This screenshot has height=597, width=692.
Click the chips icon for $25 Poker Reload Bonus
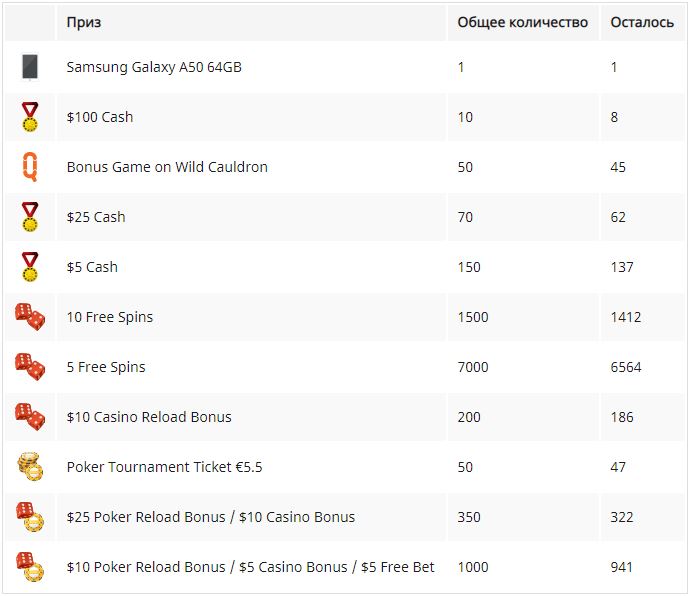pyautogui.click(x=30, y=517)
